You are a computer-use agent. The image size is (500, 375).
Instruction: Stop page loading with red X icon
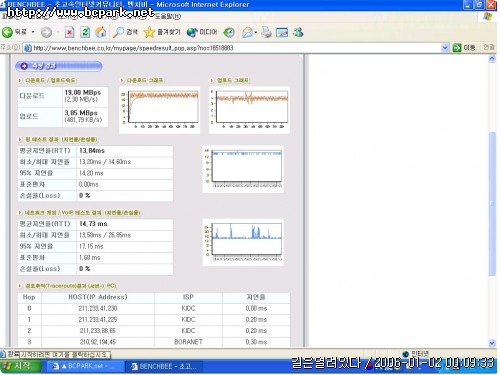click(x=69, y=32)
